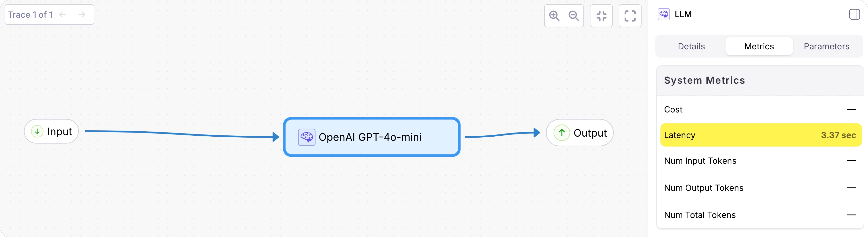Fit the trace graph to view
Screen dimensions: 868x237
point(601,15)
